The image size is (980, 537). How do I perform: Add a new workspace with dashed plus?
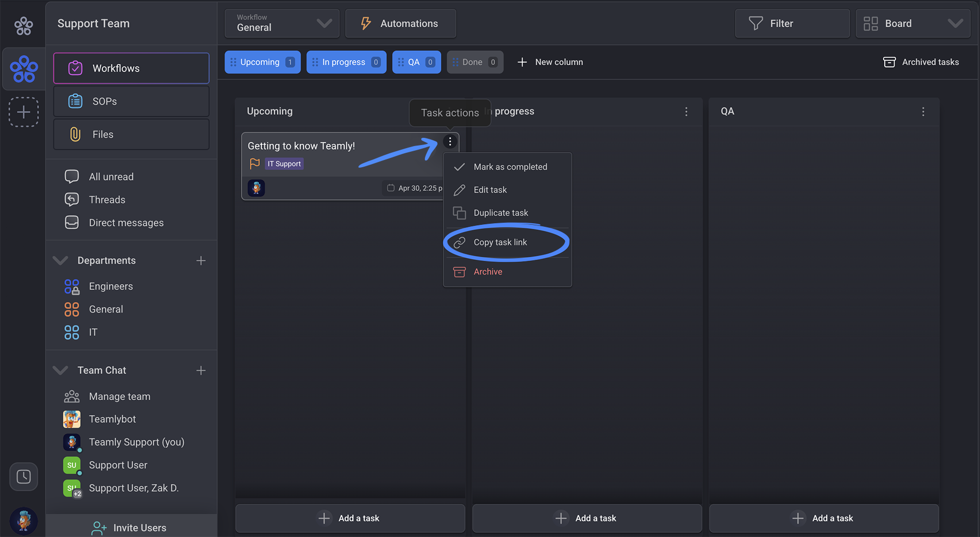[24, 112]
